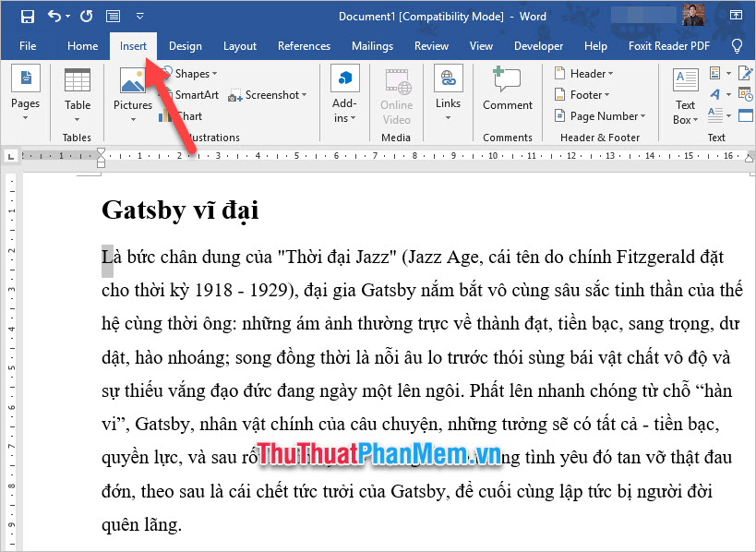The height and width of the screenshot is (552, 756).
Task: Open the Add-ins menu
Action: pyautogui.click(x=344, y=94)
